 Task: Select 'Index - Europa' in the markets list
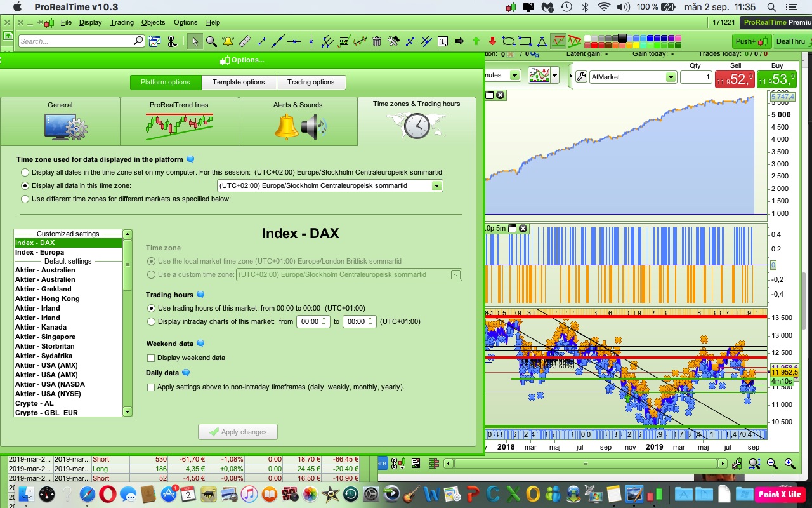tap(68, 252)
